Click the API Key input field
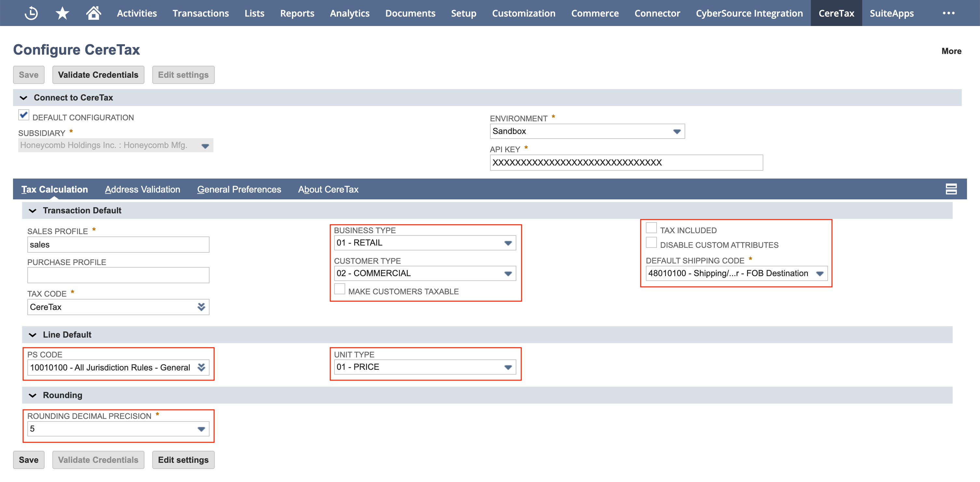 tap(626, 163)
